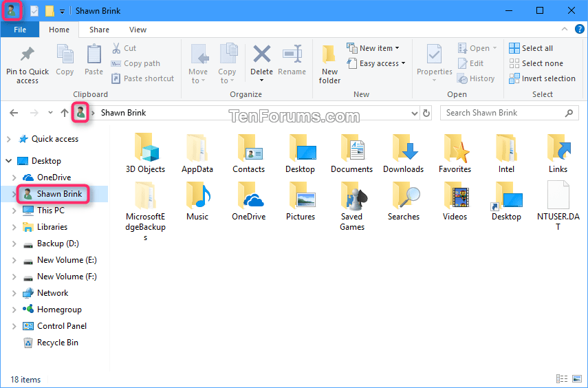The width and height of the screenshot is (588, 388).
Task: Click the blue Help question mark icon
Action: pyautogui.click(x=579, y=29)
